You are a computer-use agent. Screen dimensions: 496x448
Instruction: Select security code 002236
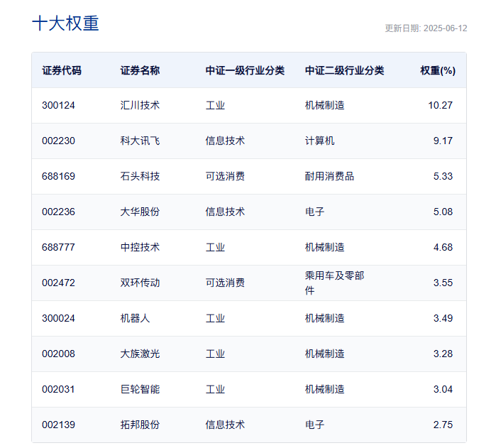[x=58, y=212]
